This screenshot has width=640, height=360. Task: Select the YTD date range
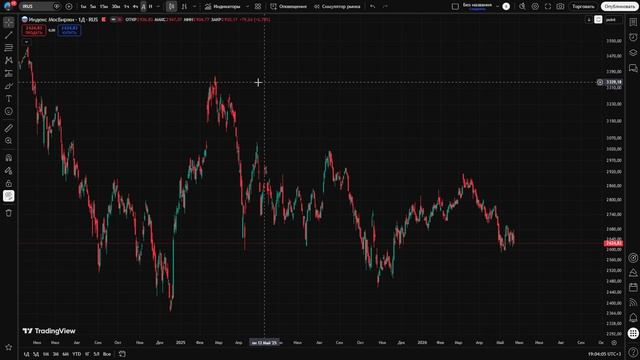tap(76, 354)
